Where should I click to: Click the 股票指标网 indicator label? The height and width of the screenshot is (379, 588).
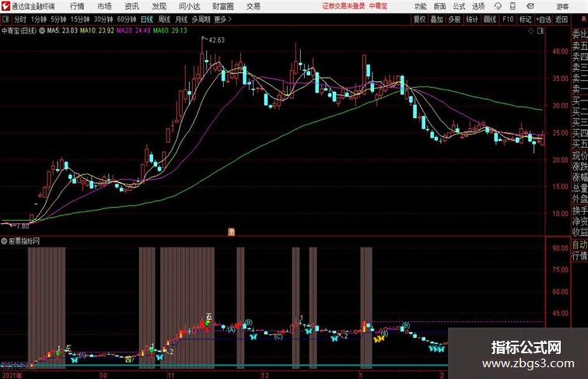pyautogui.click(x=24, y=241)
